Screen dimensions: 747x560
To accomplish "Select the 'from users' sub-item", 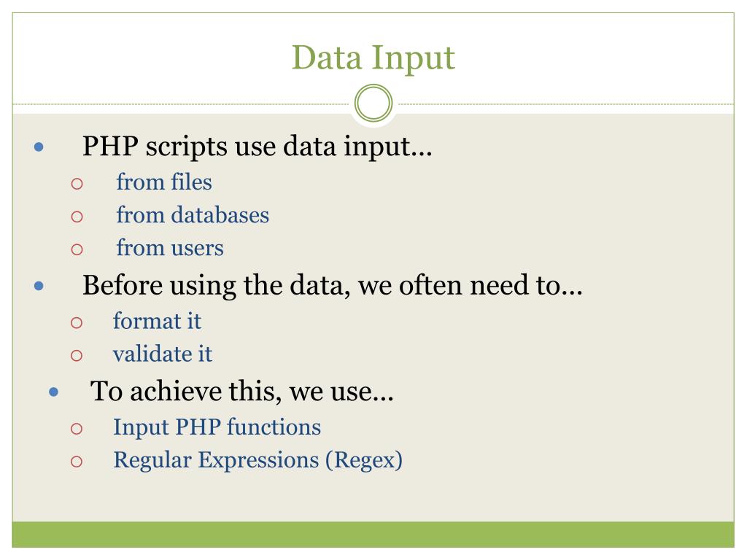I will 169,248.
